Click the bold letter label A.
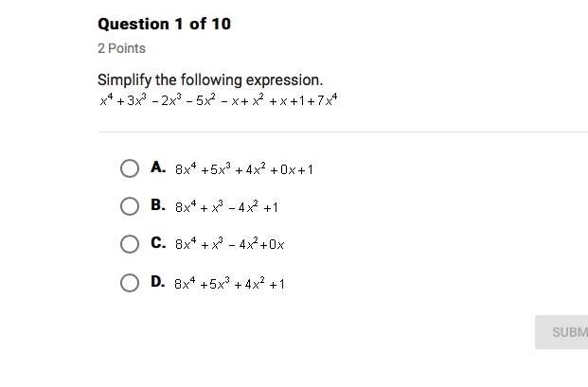The height and width of the screenshot is (387, 588). (158, 167)
